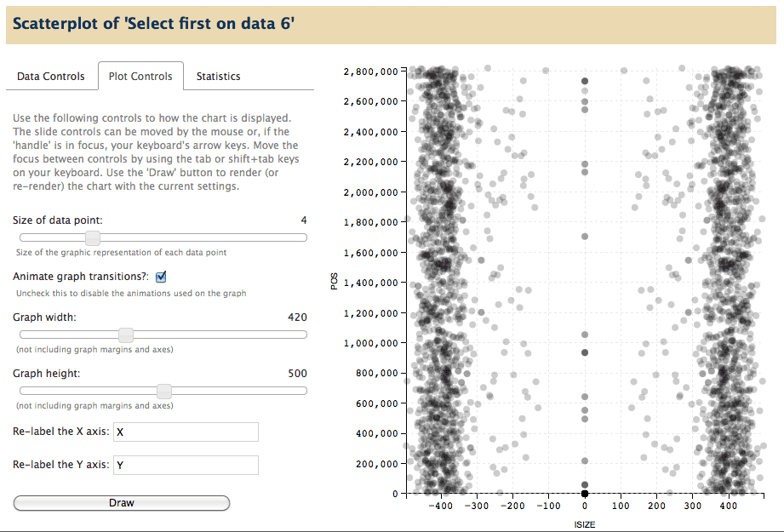
Task: Click the Draw button to render chart
Action: 121,502
